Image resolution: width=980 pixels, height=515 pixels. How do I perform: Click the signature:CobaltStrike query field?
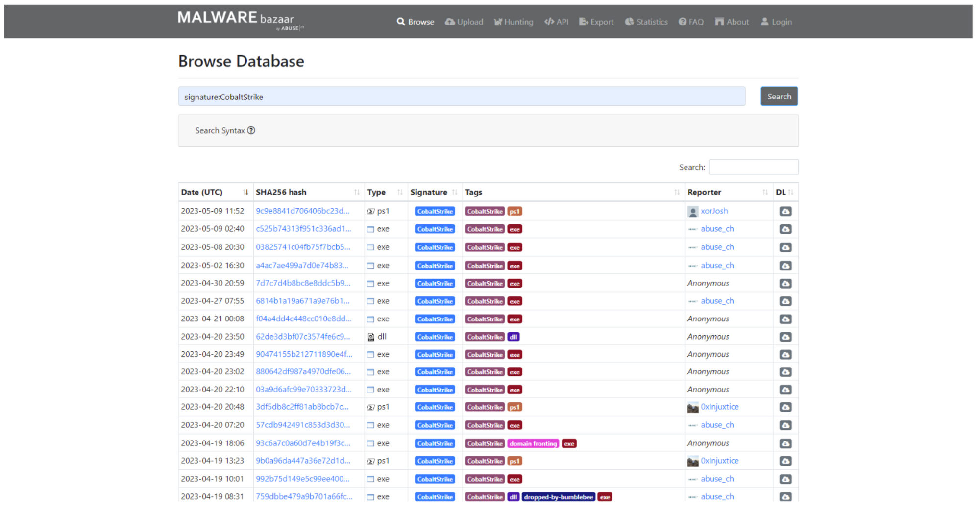coord(462,97)
